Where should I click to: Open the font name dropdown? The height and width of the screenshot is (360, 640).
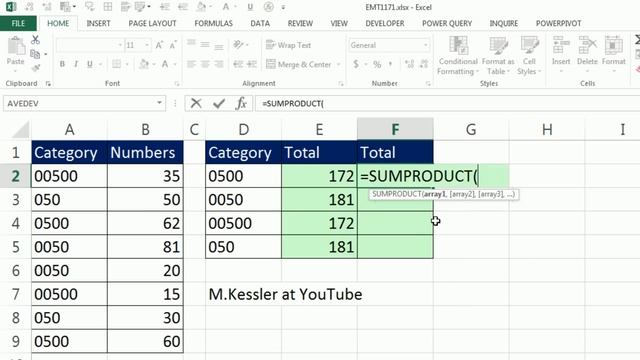point(120,45)
